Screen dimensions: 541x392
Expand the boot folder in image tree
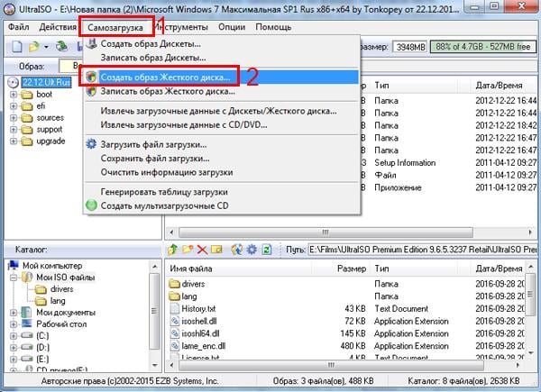click(12, 93)
